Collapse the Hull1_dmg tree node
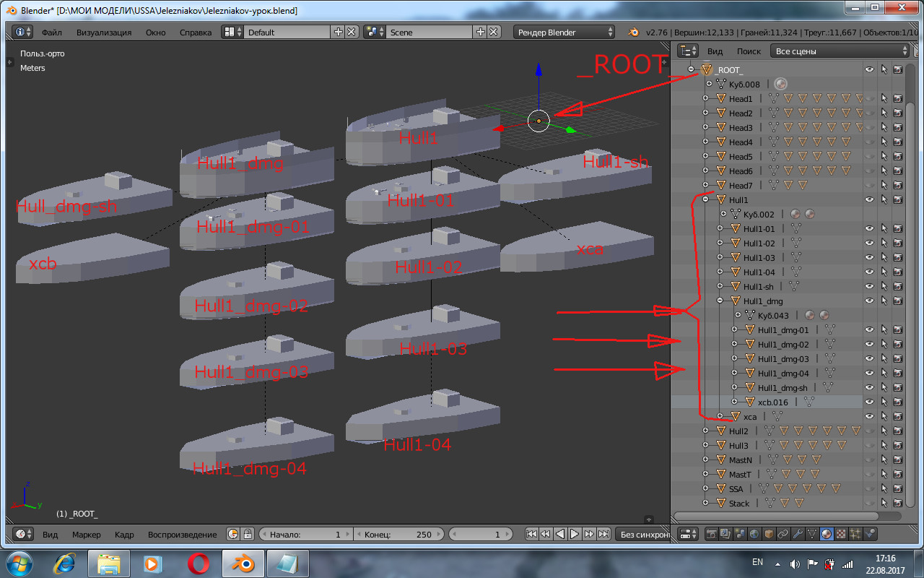924x578 pixels. point(720,301)
